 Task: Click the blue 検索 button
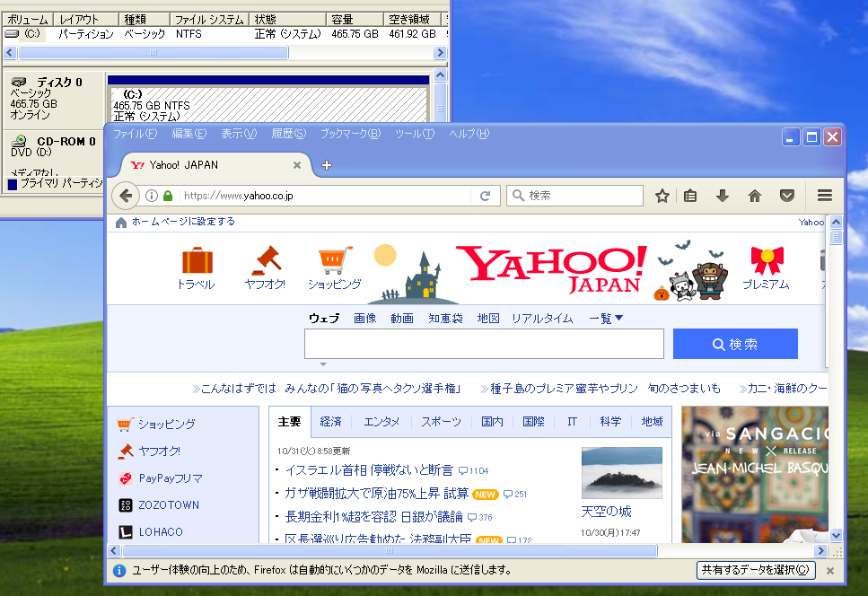coord(735,344)
